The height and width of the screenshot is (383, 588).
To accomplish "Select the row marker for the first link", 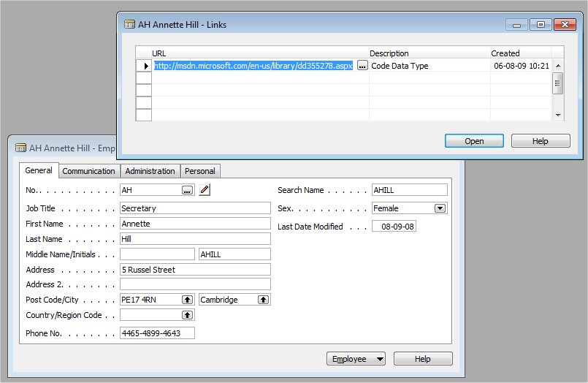I will click(x=144, y=66).
